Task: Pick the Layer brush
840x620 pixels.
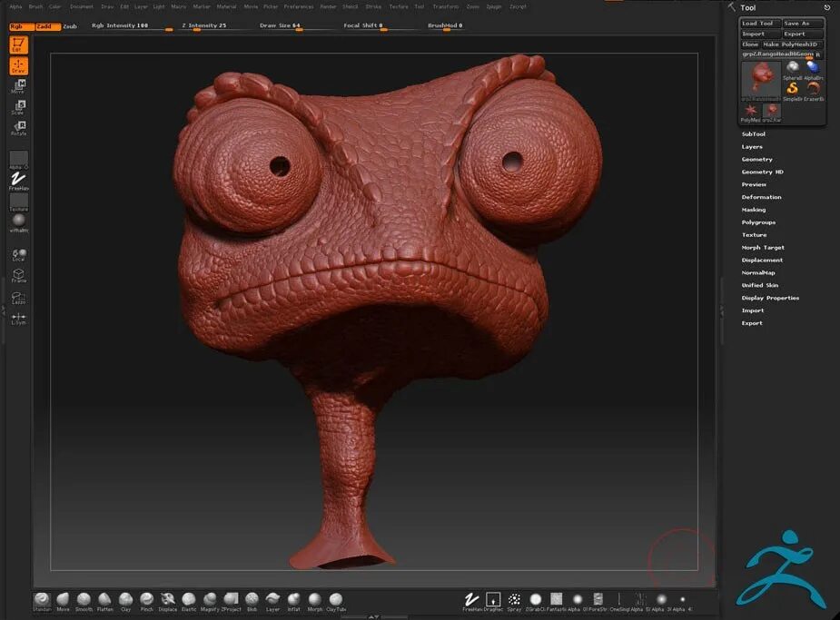Action: (272, 600)
